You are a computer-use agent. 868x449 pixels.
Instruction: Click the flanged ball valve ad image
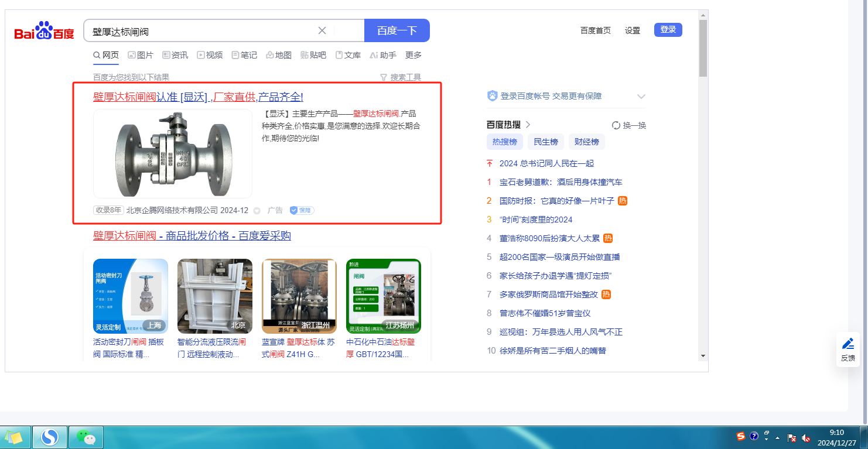(173, 153)
